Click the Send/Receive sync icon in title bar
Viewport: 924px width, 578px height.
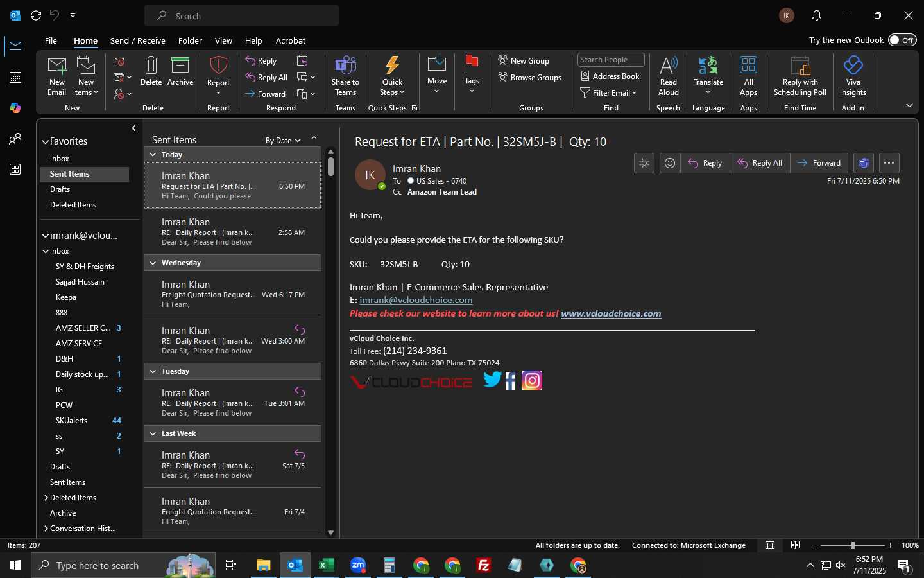(x=36, y=15)
